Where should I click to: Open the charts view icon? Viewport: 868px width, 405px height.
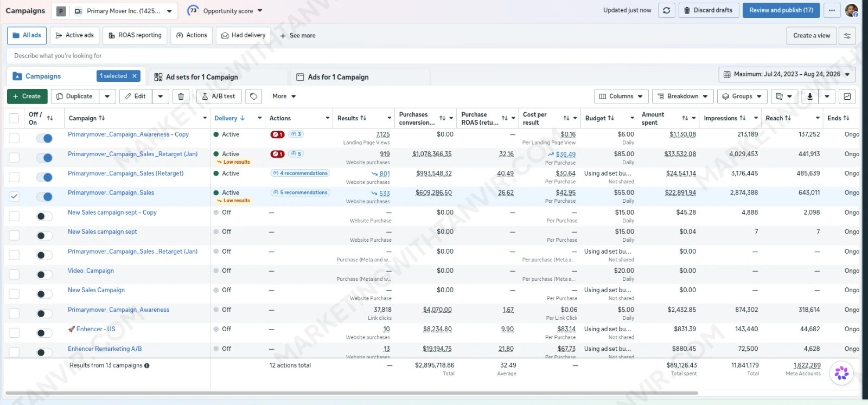tap(847, 97)
